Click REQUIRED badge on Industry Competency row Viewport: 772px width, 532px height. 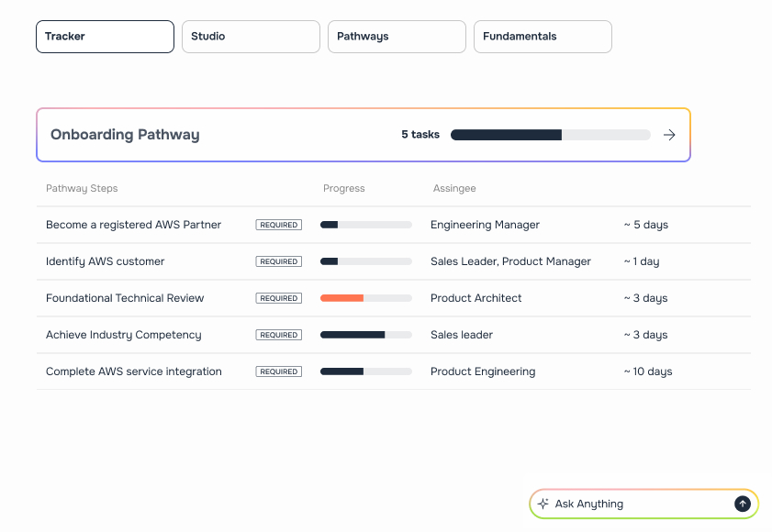pyautogui.click(x=279, y=335)
